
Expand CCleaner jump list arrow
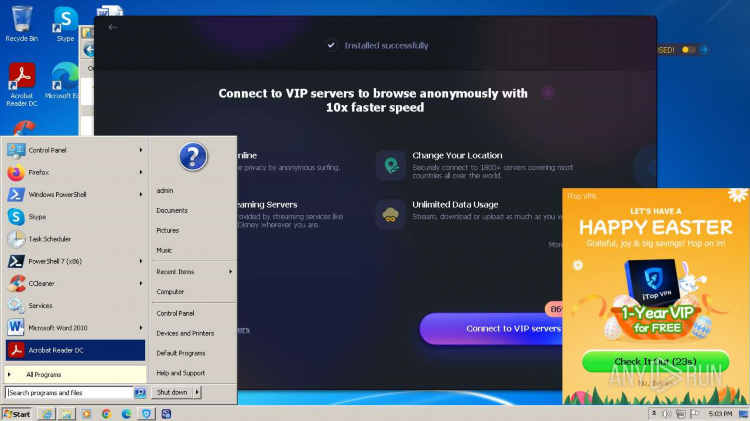click(x=141, y=284)
